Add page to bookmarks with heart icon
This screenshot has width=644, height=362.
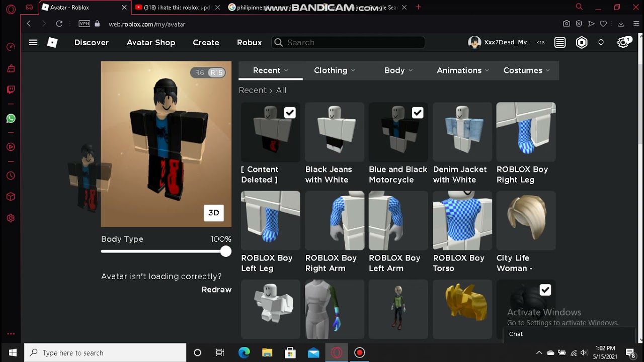[x=603, y=24]
